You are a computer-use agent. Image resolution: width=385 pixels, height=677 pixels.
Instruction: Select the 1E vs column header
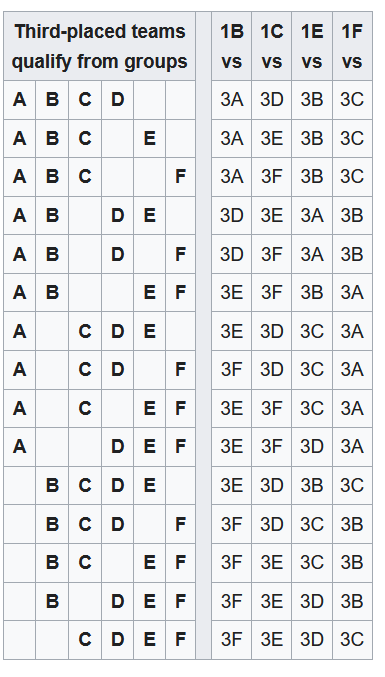point(312,46)
